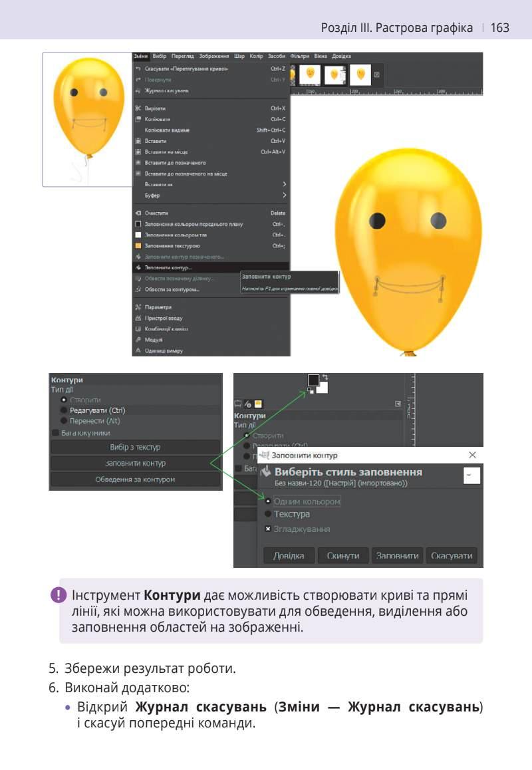The image size is (532, 770).
Task: Click the swap colors arrow icon
Action: coord(325,376)
